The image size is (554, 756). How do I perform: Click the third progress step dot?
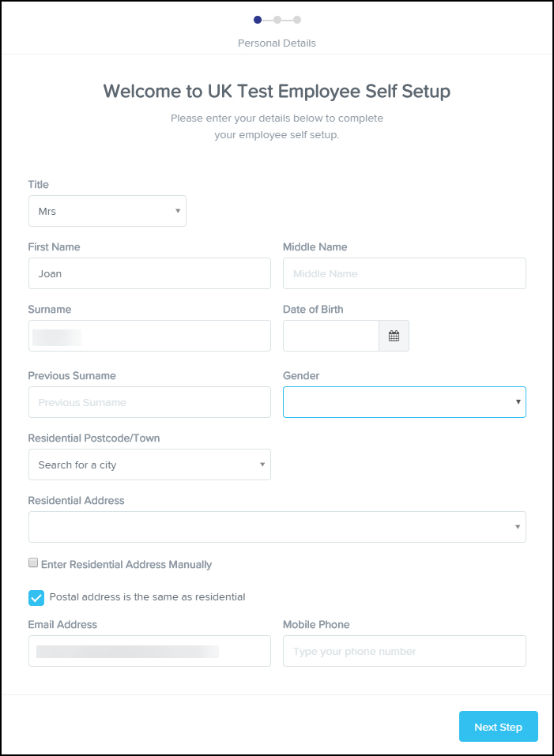click(x=297, y=20)
